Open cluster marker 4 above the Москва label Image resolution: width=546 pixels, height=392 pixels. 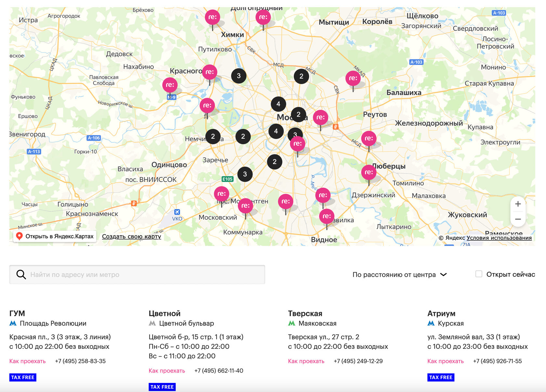tap(278, 104)
